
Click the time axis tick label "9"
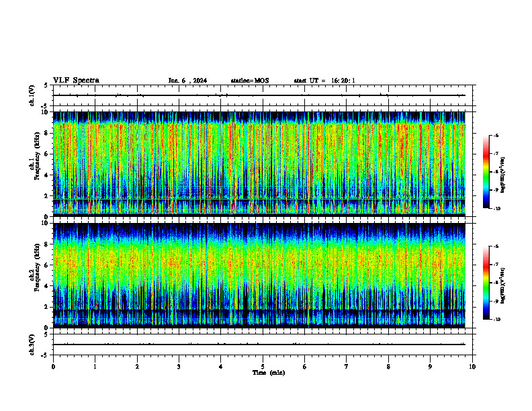tap(430, 367)
